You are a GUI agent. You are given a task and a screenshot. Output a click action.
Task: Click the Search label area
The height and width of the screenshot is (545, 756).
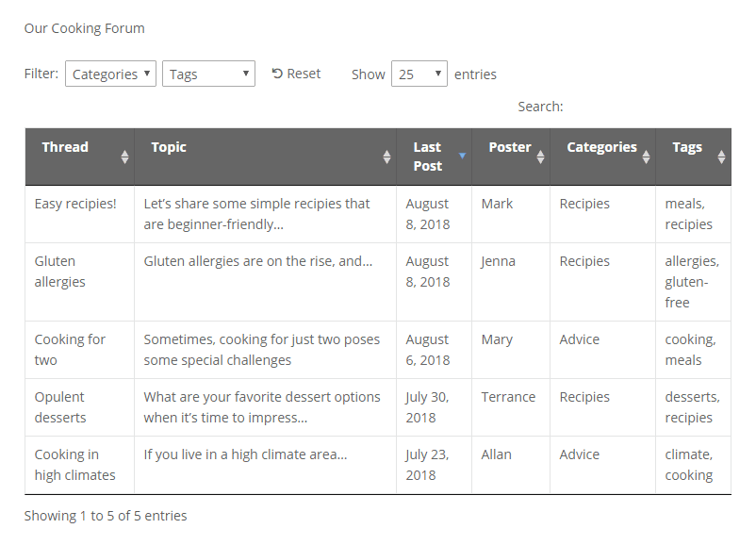point(540,106)
